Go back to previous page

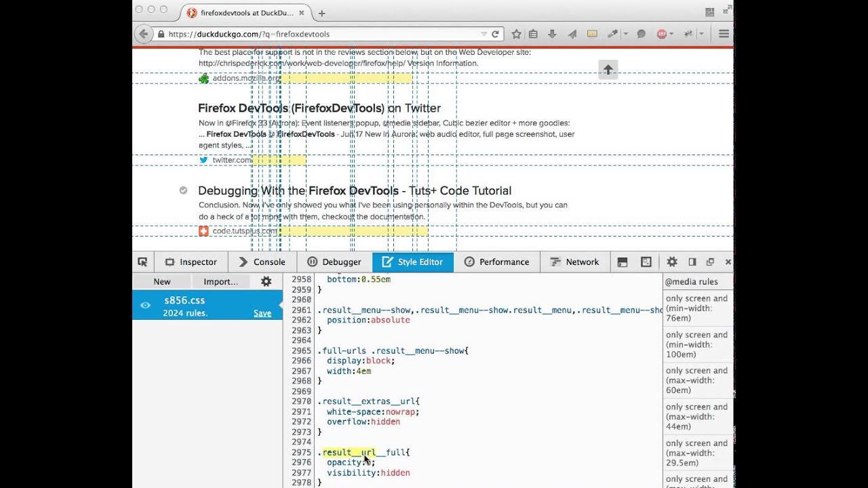click(142, 34)
